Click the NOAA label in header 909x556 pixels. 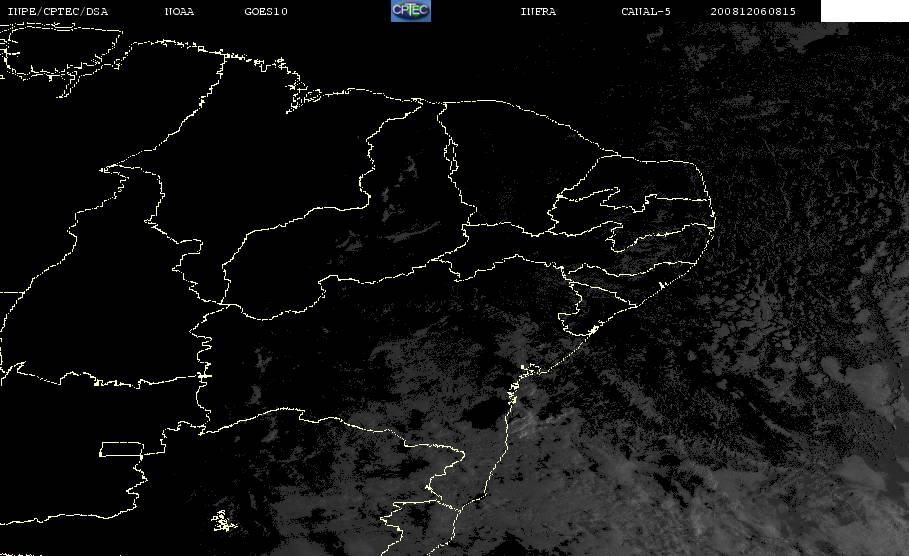coord(180,12)
